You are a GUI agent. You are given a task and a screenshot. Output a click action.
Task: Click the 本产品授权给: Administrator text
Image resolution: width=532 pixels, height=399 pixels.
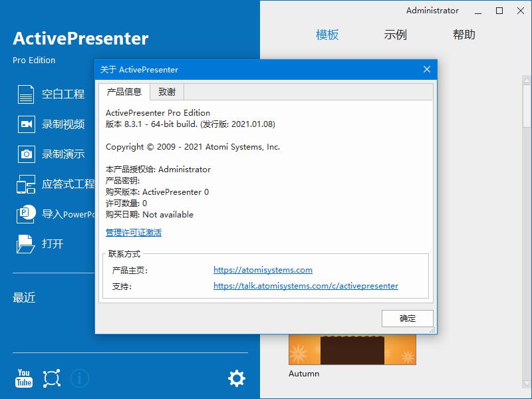click(158, 170)
